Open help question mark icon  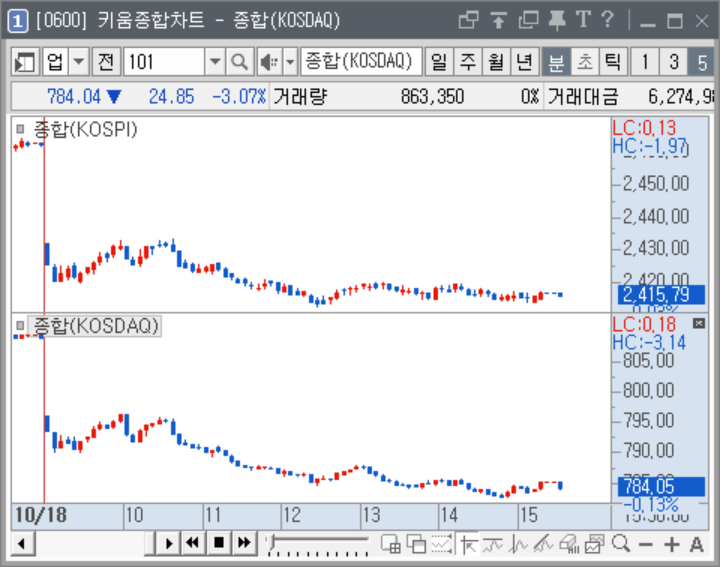(608, 20)
